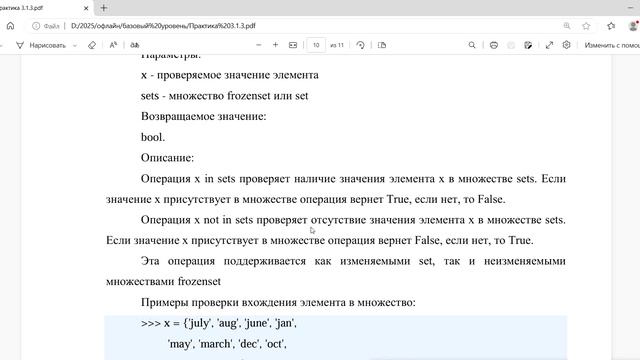Click Изменить с помощью button
The width and height of the screenshot is (640, 360).
611,45
